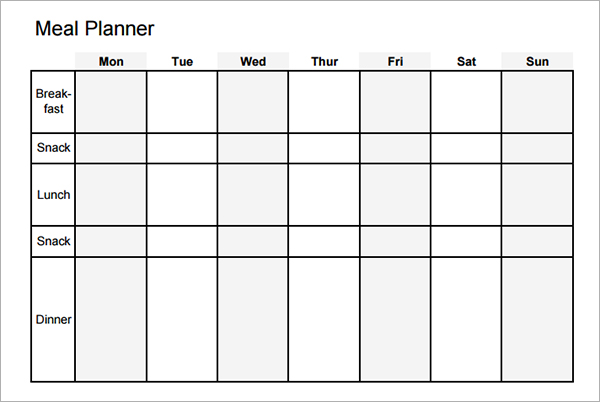Select the Tuesday Lunch cell

[x=182, y=195]
